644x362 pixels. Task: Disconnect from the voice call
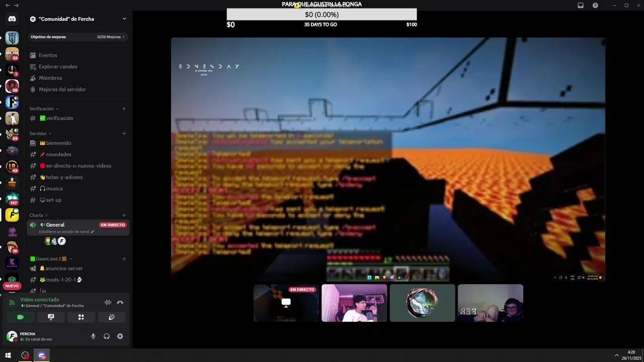click(120, 302)
